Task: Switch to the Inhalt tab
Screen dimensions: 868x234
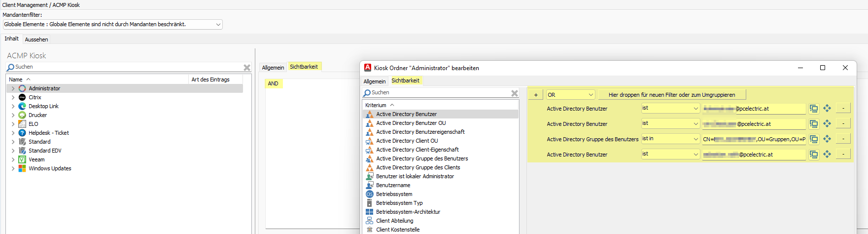Action: pos(12,39)
